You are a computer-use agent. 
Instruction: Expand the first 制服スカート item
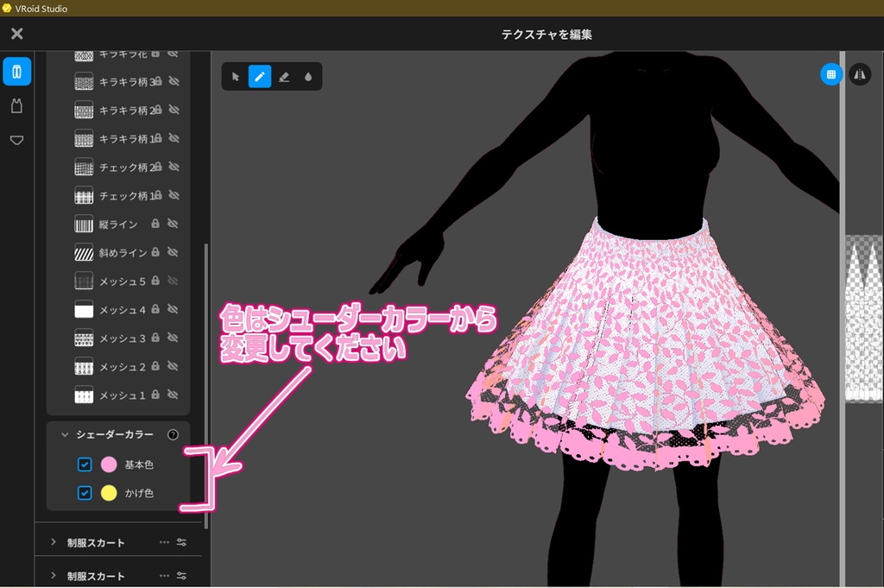(x=52, y=541)
